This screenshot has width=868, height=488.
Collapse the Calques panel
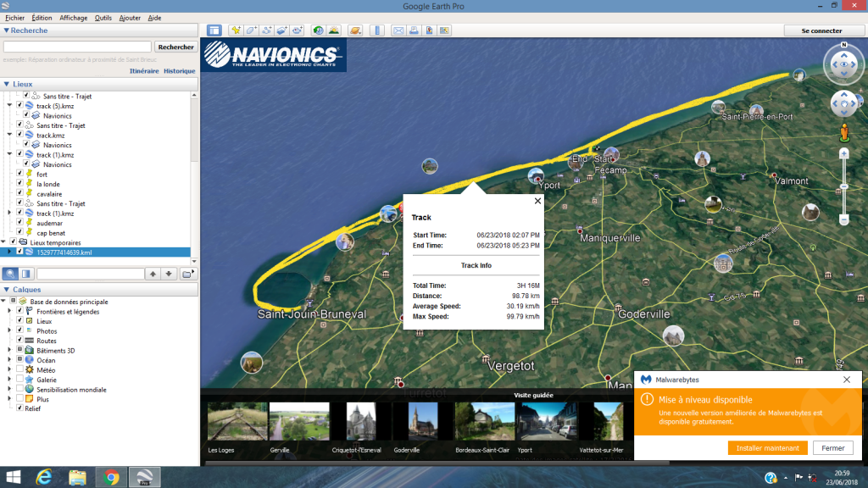point(7,290)
